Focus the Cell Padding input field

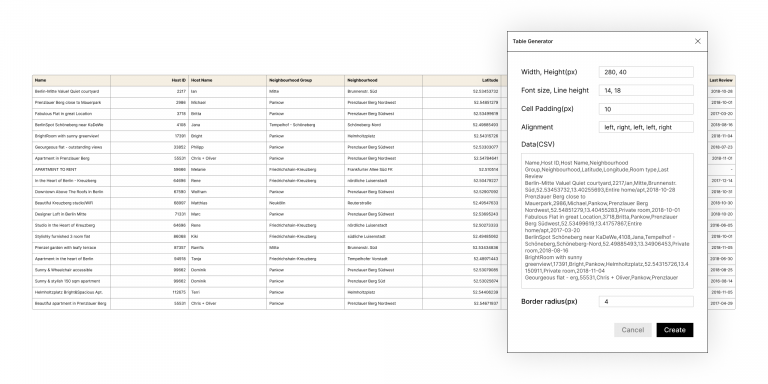[x=646, y=109]
